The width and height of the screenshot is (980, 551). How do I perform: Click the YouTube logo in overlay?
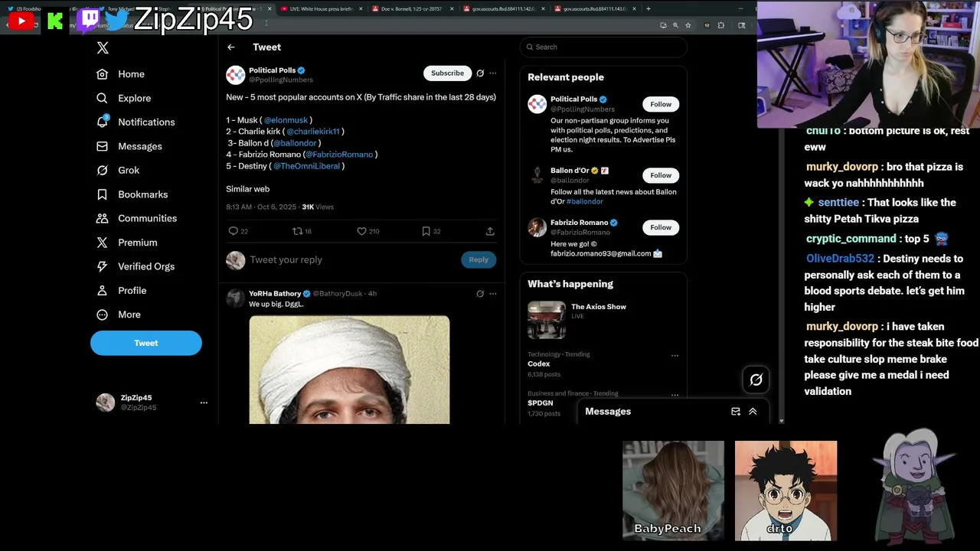(x=21, y=21)
